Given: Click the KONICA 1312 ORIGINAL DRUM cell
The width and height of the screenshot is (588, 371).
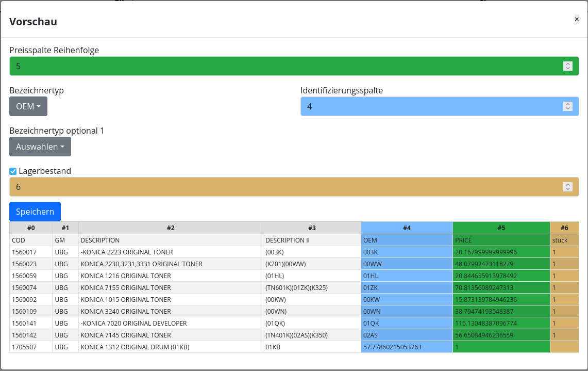Looking at the screenshot, I should tap(171, 347).
